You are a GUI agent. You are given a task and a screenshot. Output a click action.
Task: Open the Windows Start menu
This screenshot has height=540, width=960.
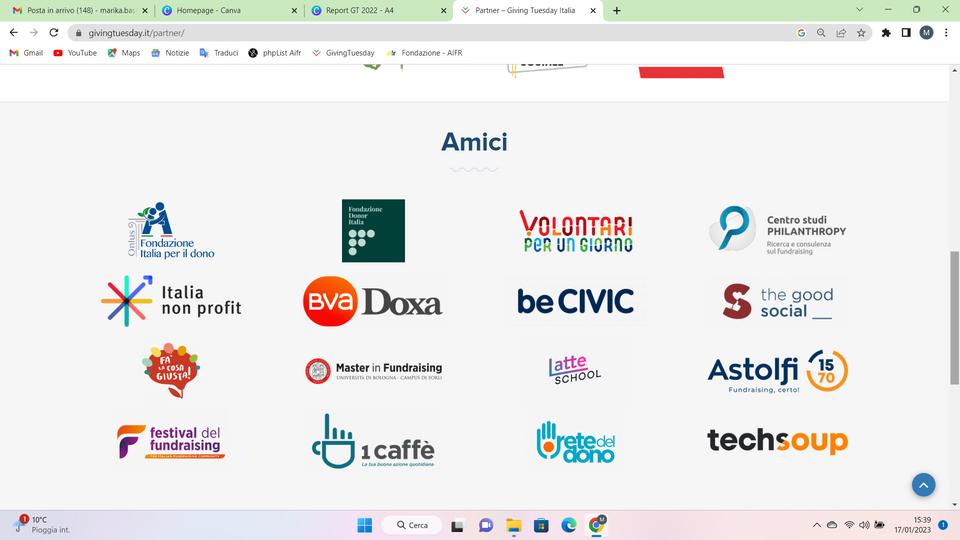pyautogui.click(x=365, y=525)
